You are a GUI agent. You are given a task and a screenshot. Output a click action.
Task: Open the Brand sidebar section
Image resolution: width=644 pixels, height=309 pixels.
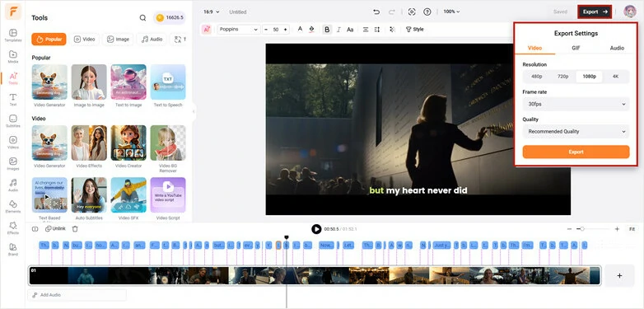(12, 249)
